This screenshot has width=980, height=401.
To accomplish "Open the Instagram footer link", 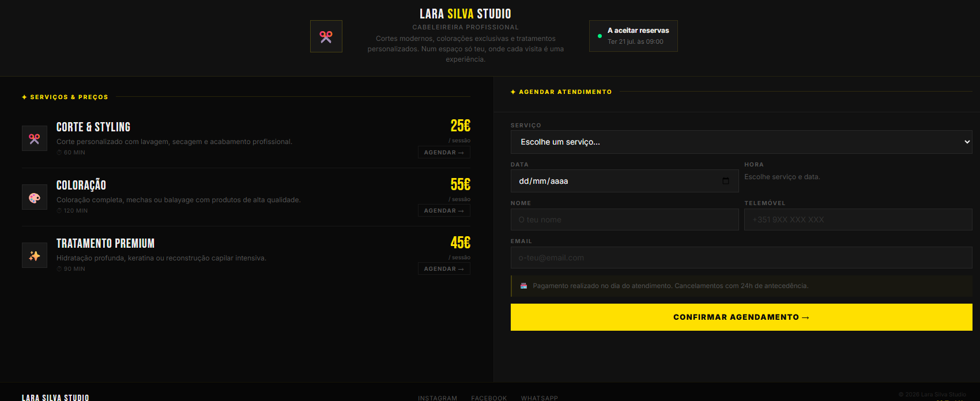I will [438, 398].
